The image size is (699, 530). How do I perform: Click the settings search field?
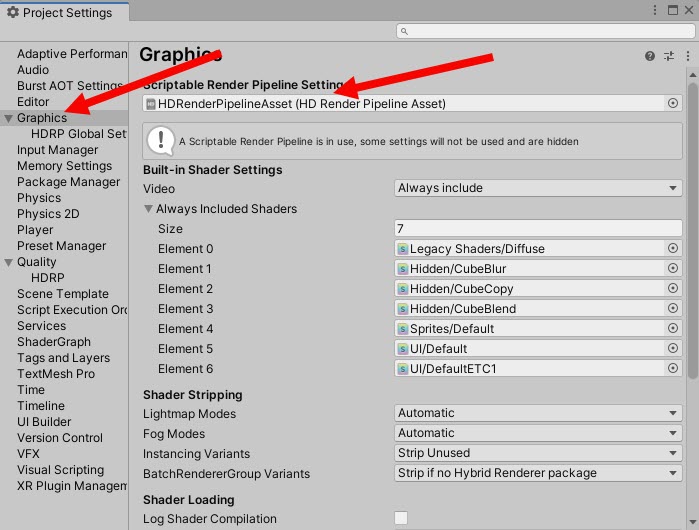coord(545,31)
